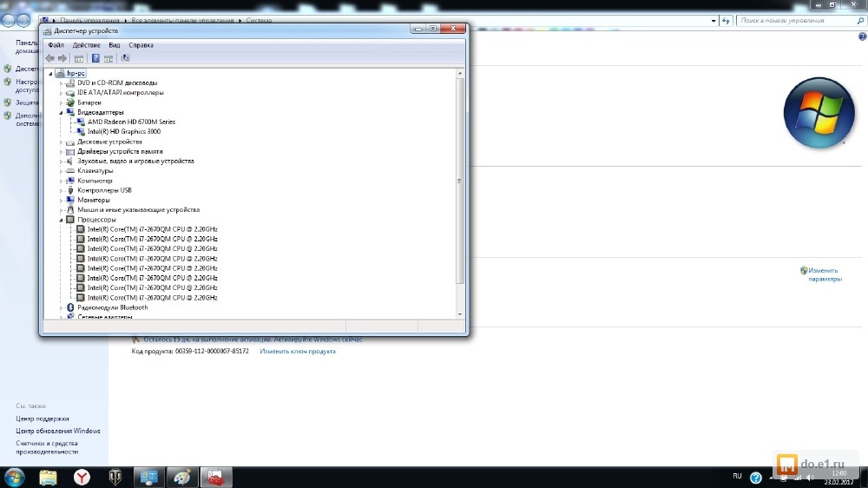
Task: Click the volume icon in the system tray
Action: (x=810, y=478)
